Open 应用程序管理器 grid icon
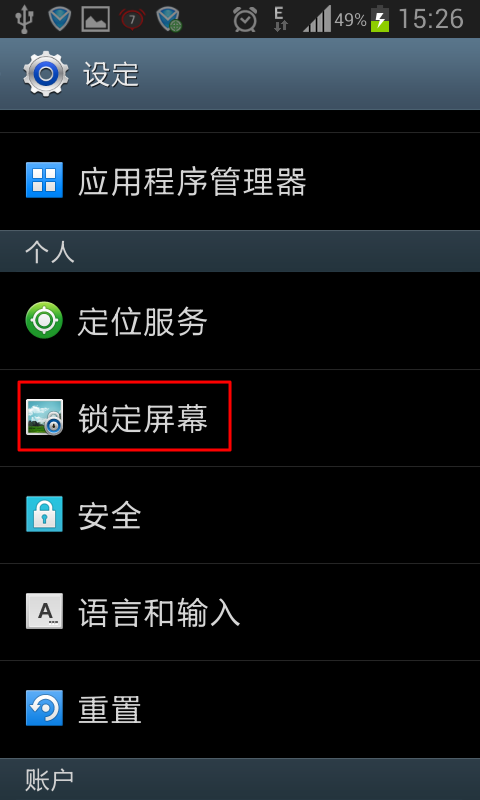 pyautogui.click(x=44, y=180)
